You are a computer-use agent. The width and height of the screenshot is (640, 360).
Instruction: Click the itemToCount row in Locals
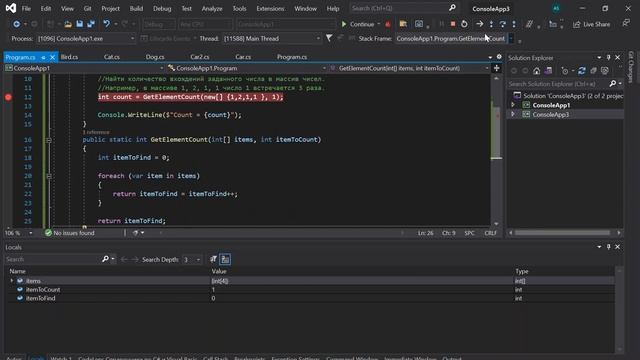coord(309,289)
